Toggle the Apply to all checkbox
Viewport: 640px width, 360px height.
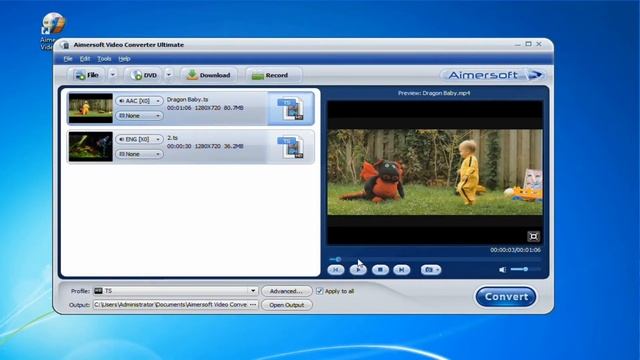[320, 291]
